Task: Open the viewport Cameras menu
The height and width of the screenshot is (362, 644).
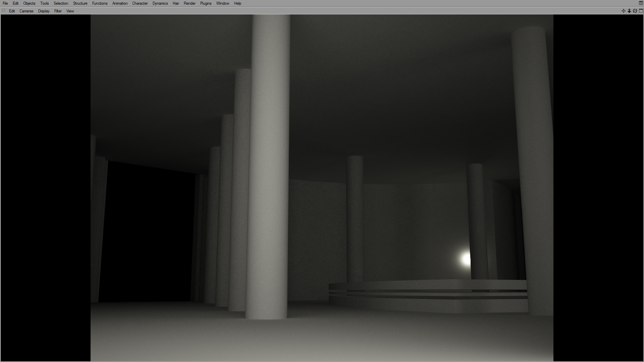Action: coord(26,11)
